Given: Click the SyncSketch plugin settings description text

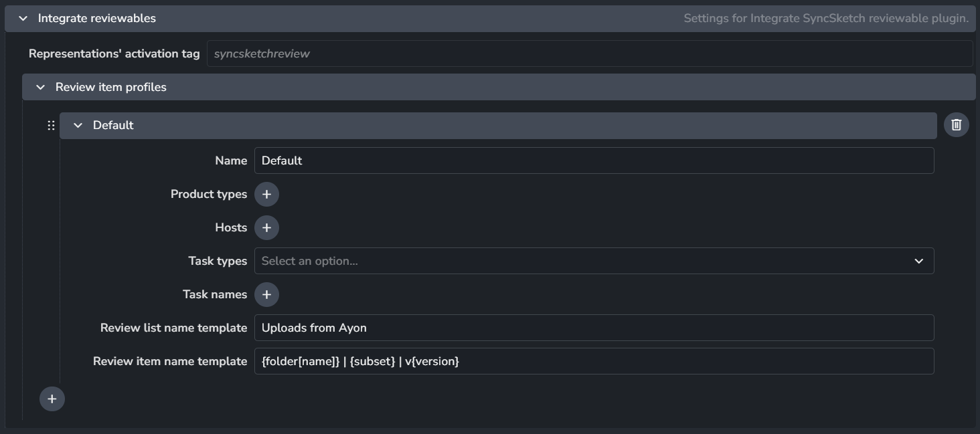Looking at the screenshot, I should pos(826,19).
